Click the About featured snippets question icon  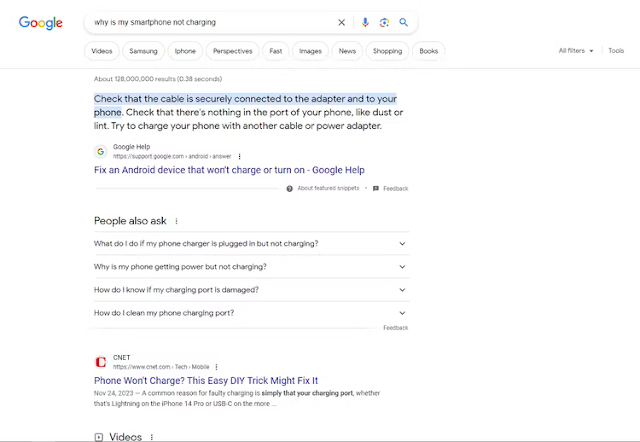289,189
